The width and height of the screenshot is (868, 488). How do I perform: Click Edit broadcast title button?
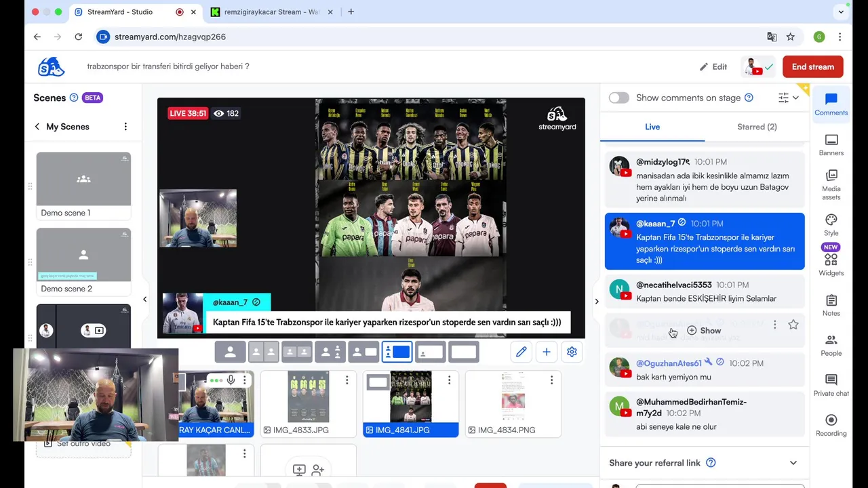tap(713, 66)
